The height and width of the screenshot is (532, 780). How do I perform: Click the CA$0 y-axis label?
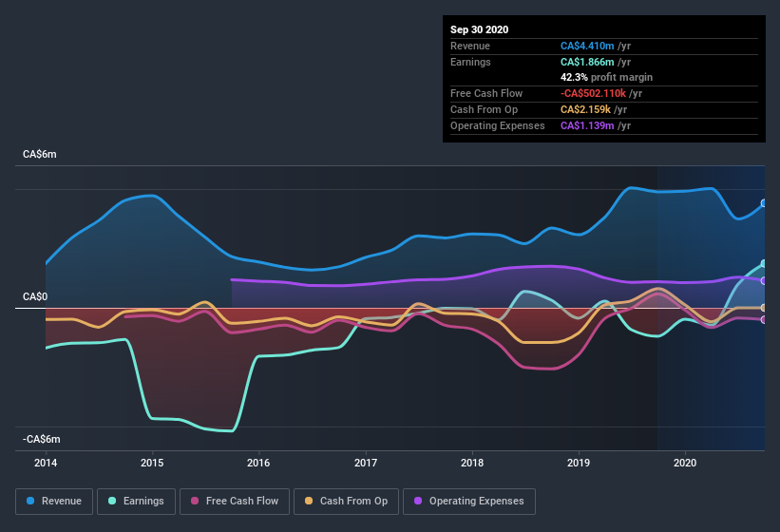pyautogui.click(x=35, y=296)
